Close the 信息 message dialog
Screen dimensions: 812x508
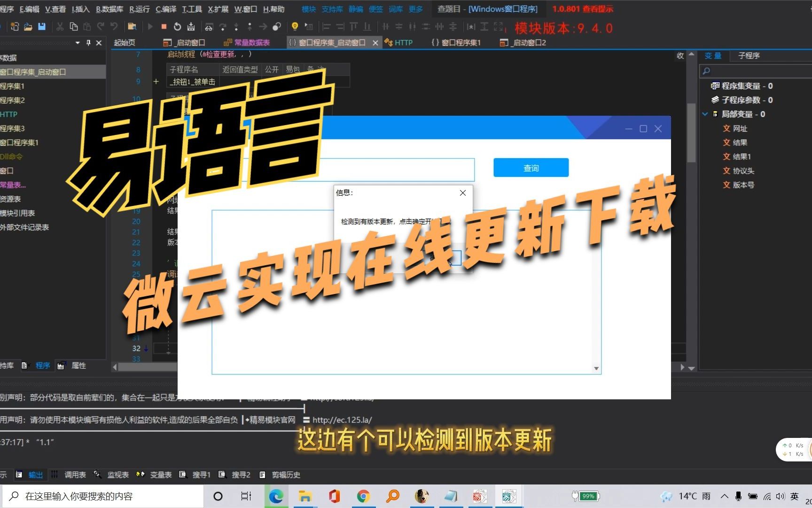463,193
